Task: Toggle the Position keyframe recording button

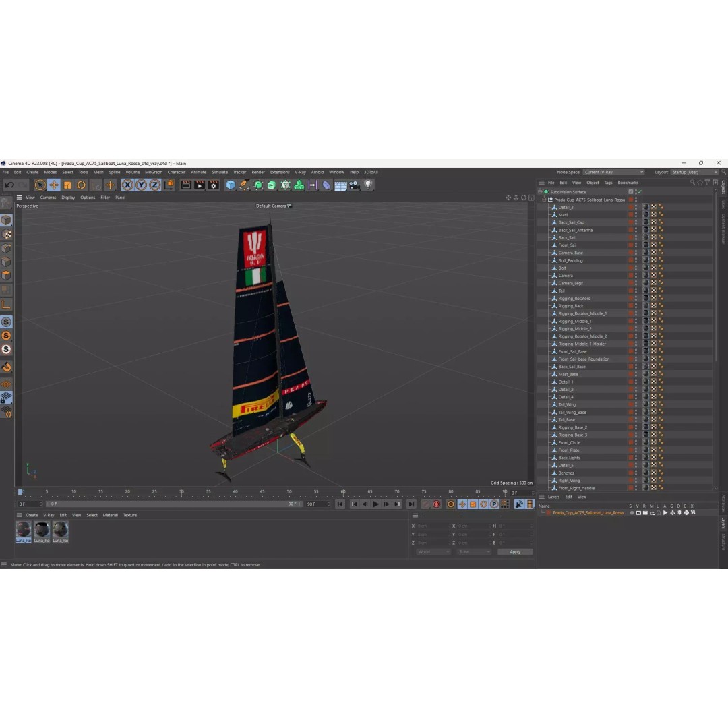Action: click(462, 504)
